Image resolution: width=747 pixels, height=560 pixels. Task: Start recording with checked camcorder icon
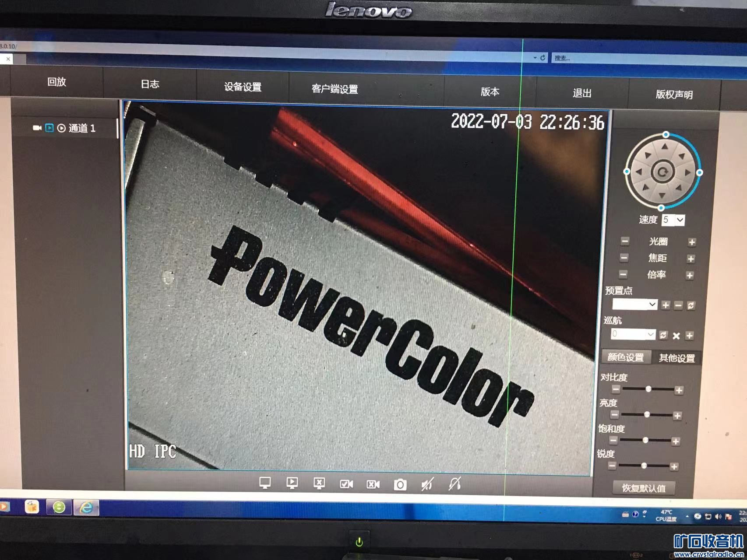pyautogui.click(x=346, y=484)
